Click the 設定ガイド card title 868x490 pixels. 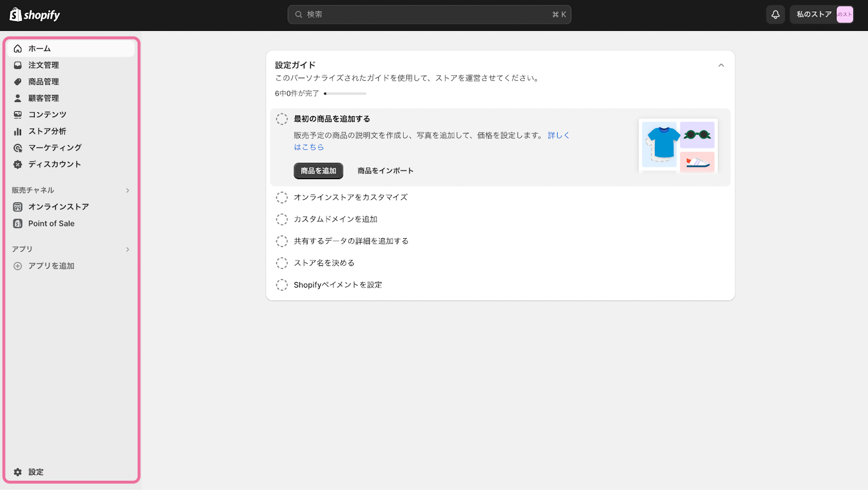[295, 65]
